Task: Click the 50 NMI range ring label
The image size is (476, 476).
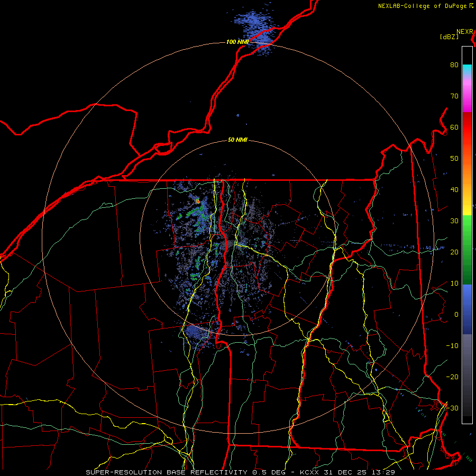Action: [x=237, y=140]
